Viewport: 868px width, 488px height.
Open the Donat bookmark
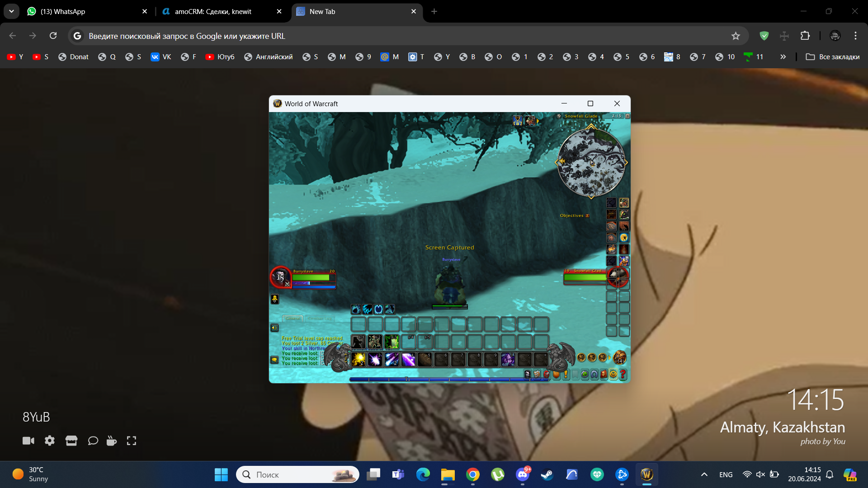tap(74, 56)
